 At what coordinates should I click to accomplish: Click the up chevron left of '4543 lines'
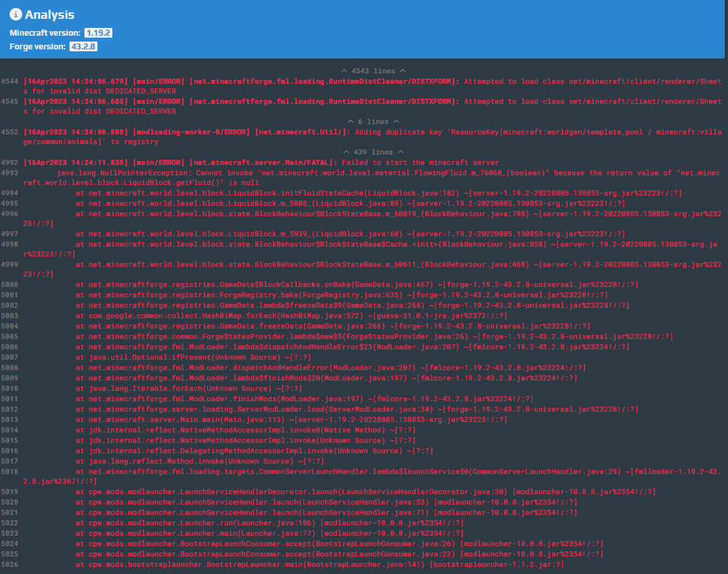click(x=344, y=71)
